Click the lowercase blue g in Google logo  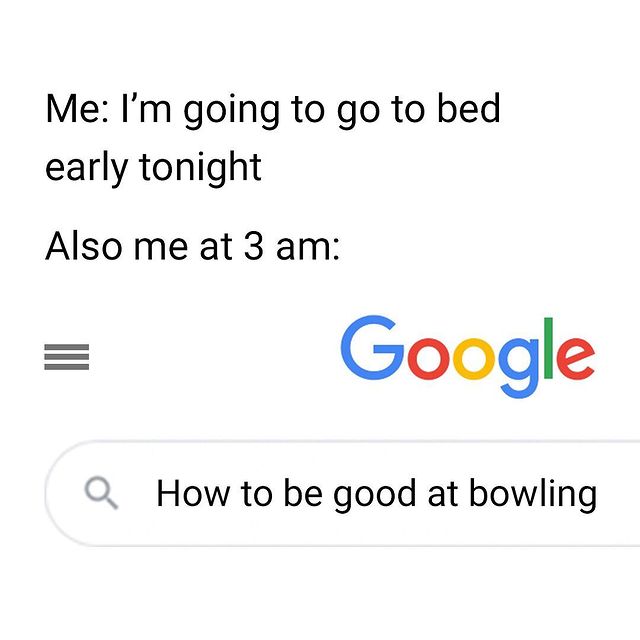[519, 368]
